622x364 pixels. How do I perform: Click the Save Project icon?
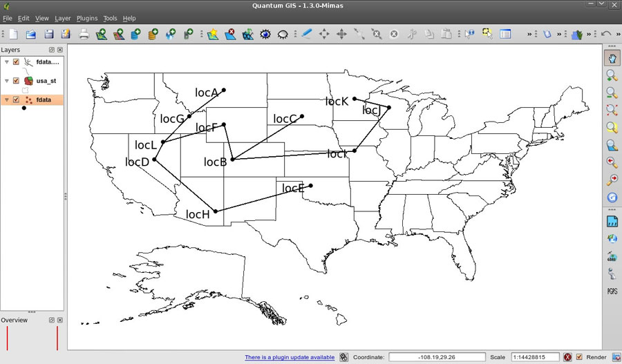click(49, 34)
